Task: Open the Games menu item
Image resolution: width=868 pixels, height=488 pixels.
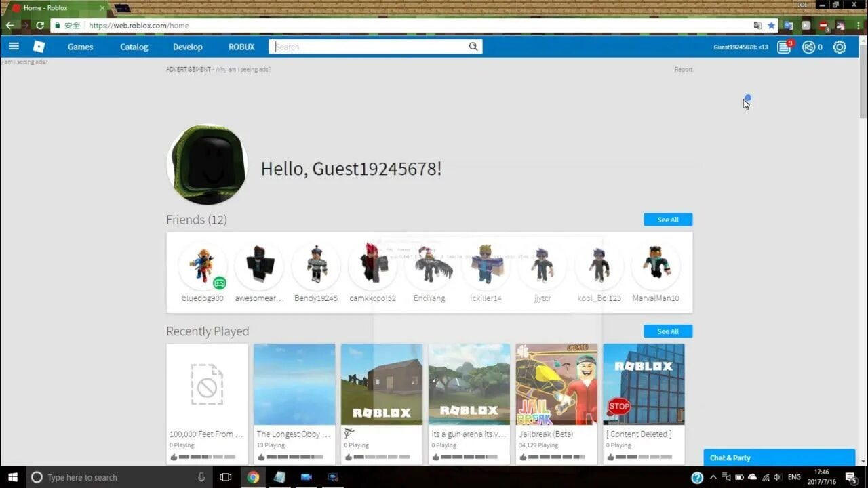Action: point(80,47)
